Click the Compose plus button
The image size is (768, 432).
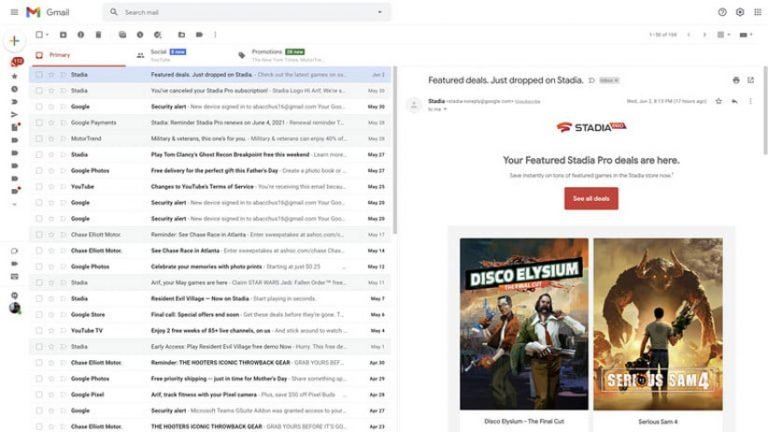(x=14, y=42)
